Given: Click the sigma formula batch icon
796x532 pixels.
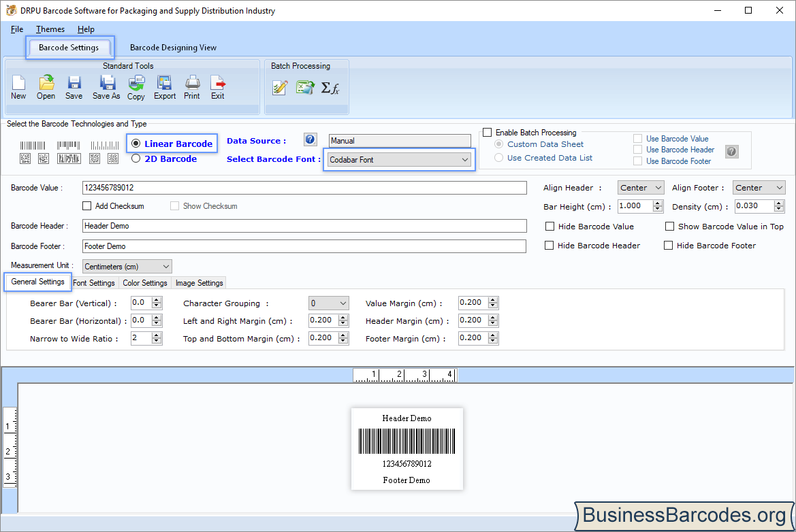Looking at the screenshot, I should tap(330, 88).
